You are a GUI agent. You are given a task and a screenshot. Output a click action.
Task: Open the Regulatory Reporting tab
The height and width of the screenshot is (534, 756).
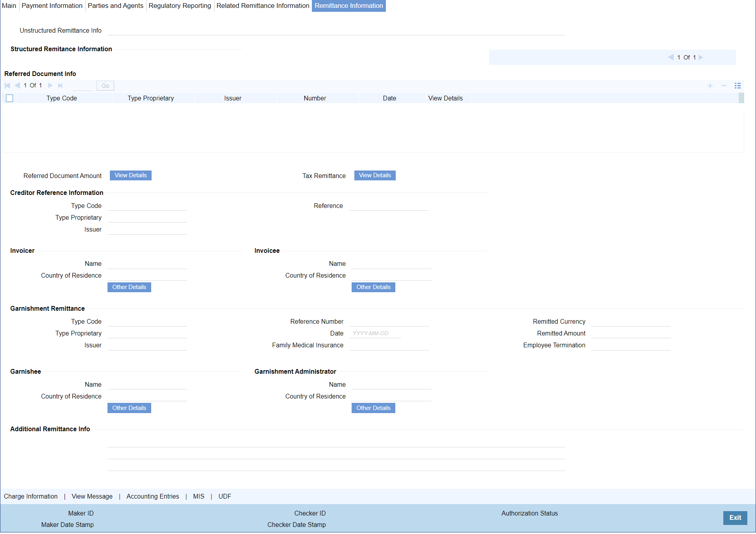coord(180,6)
